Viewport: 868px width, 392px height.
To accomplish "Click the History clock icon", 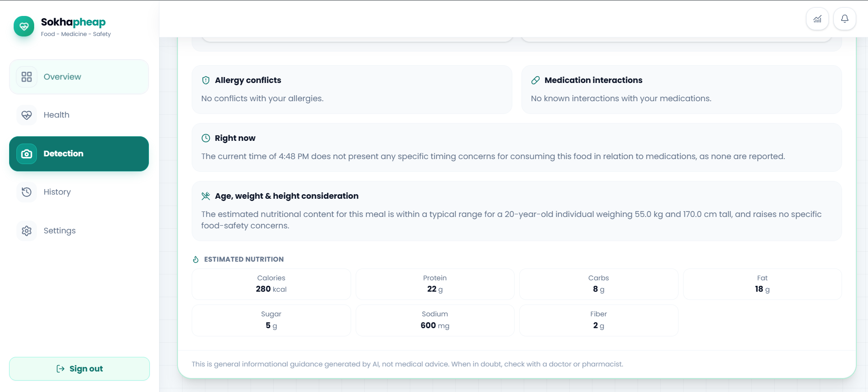I will pyautogui.click(x=27, y=192).
